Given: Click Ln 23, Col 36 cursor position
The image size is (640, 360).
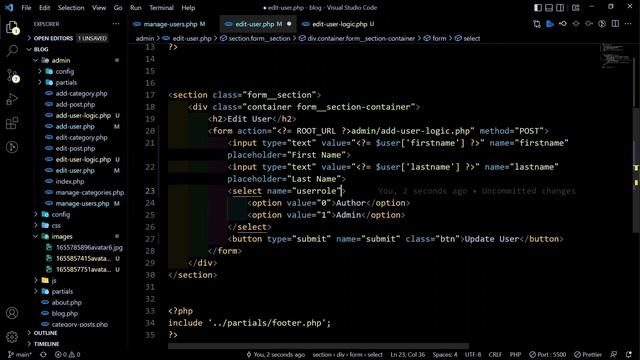Looking at the screenshot, I should pos(407,355).
